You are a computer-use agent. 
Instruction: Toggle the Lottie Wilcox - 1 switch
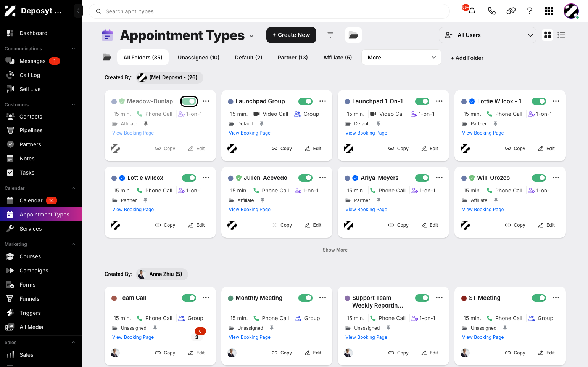click(x=539, y=101)
